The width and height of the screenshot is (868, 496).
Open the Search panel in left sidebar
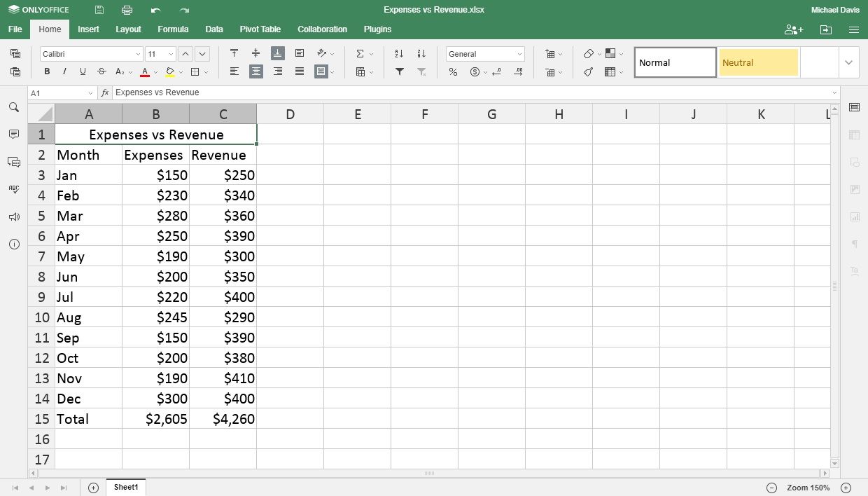[14, 107]
